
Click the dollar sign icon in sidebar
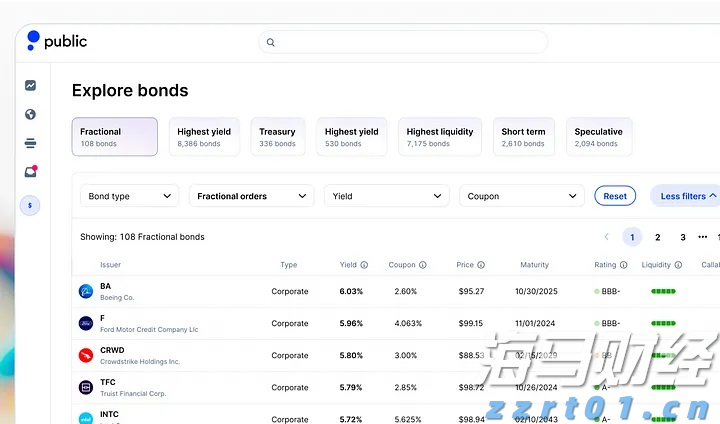click(31, 205)
